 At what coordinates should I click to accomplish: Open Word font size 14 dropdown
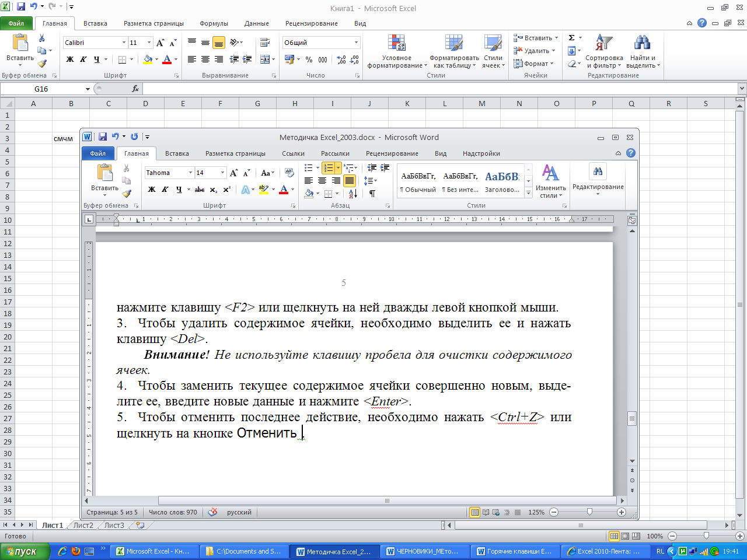[222, 173]
